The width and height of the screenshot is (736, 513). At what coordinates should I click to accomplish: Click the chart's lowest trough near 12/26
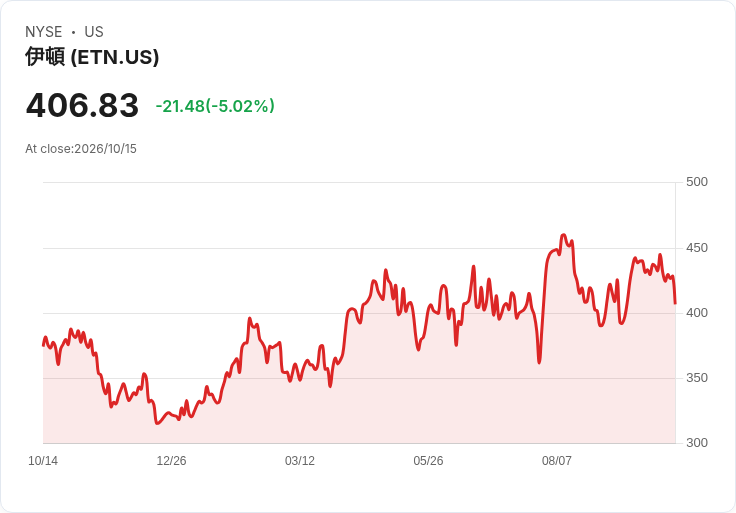pos(157,423)
